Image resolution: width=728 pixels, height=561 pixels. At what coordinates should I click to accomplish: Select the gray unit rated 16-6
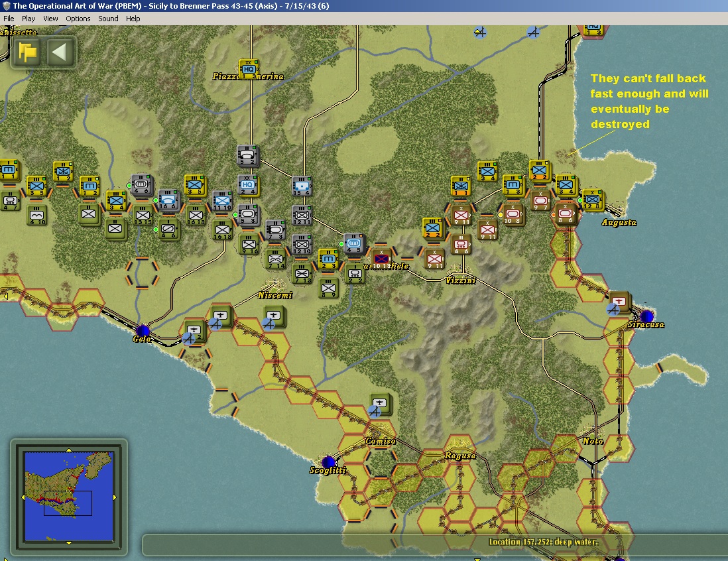[x=168, y=200]
